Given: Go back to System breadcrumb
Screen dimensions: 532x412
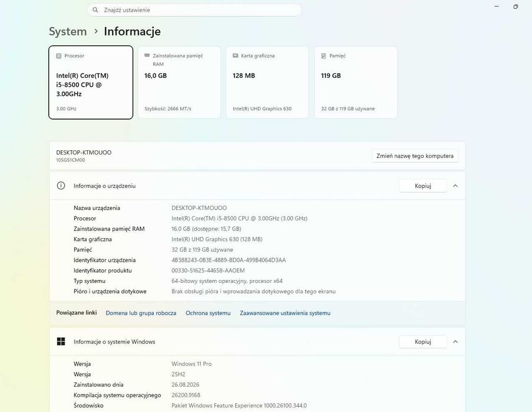Looking at the screenshot, I should [x=68, y=32].
